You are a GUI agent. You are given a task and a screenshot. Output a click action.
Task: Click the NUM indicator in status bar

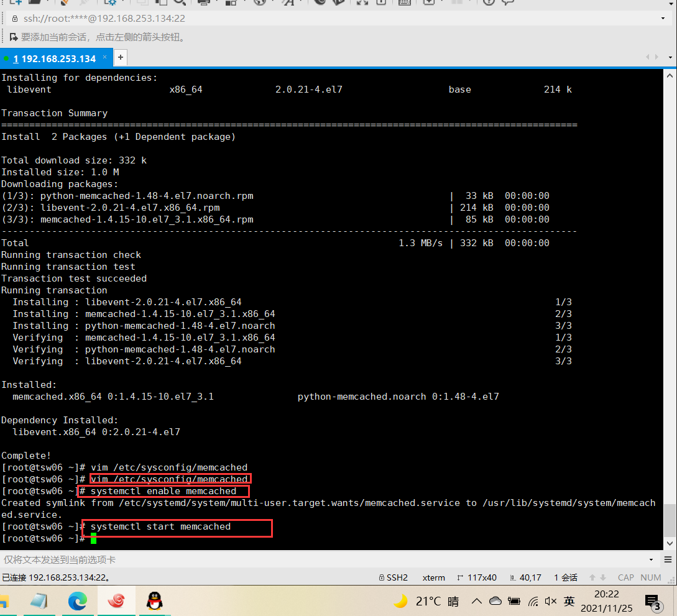pyautogui.click(x=651, y=577)
